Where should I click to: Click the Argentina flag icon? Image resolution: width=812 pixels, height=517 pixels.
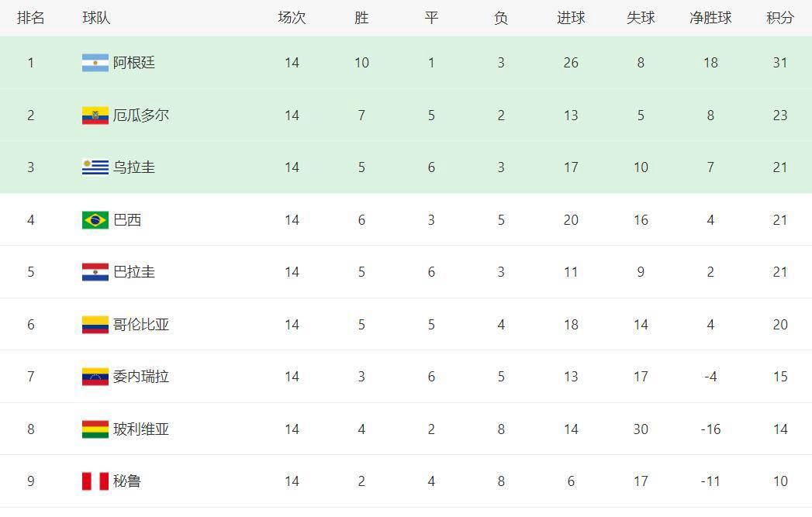tap(95, 63)
